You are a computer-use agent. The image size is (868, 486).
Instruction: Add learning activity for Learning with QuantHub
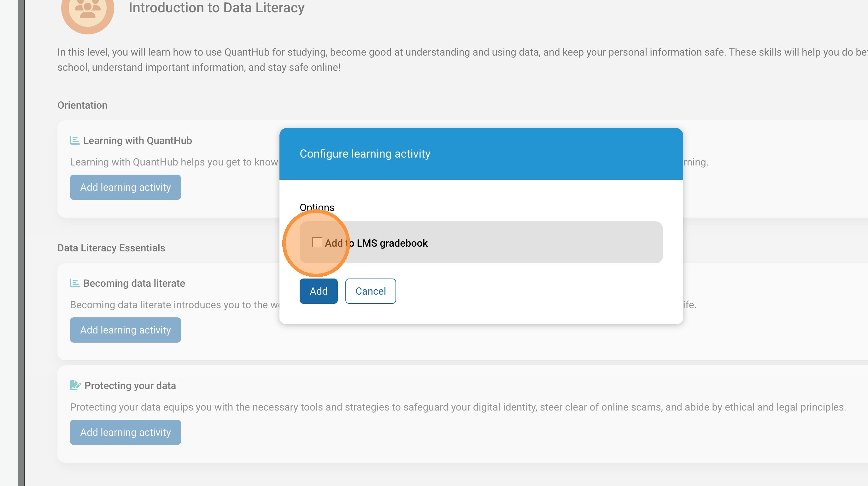tap(125, 187)
